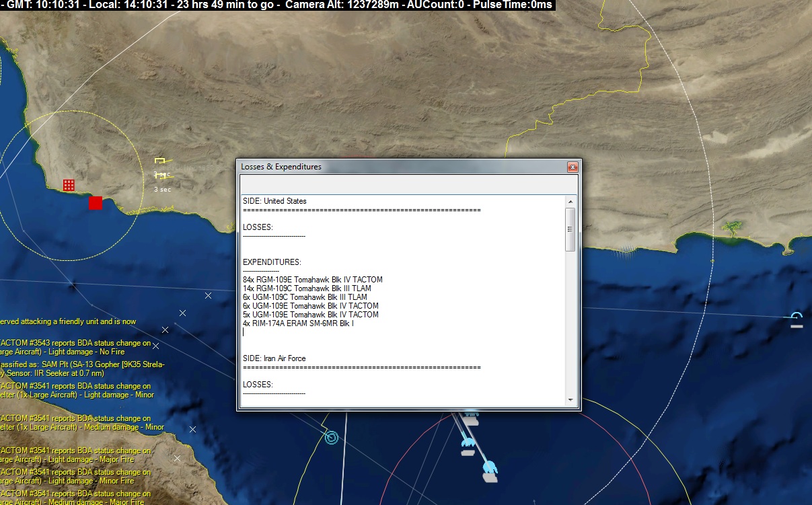Click the SIDE: Iran Air Force heading
This screenshot has width=812, height=505.
274,358
